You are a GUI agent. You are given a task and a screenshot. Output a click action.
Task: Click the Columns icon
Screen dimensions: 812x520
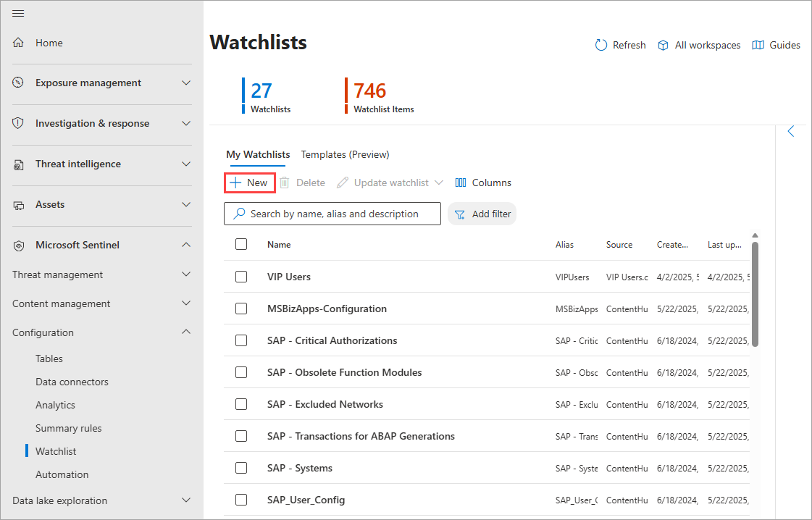[x=461, y=183]
